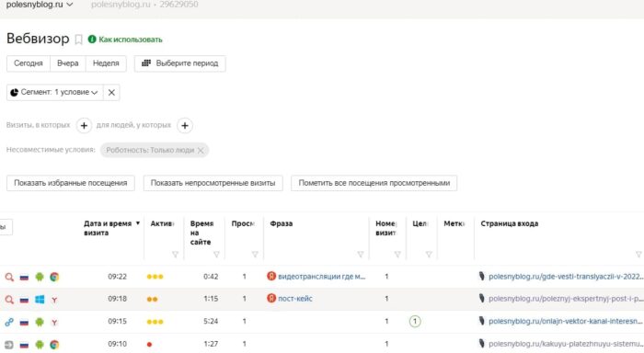Open the Как использовать help link
The width and height of the screenshot is (644, 353).
(131, 40)
